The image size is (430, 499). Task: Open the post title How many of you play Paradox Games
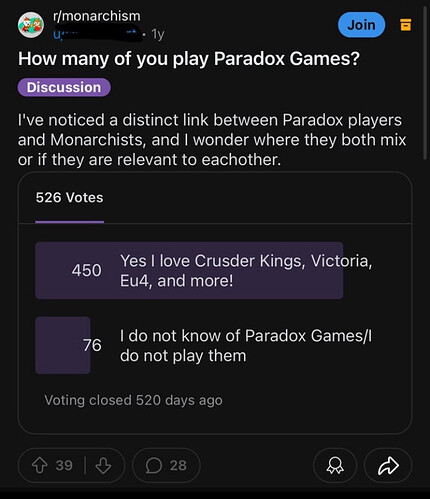[189, 59]
